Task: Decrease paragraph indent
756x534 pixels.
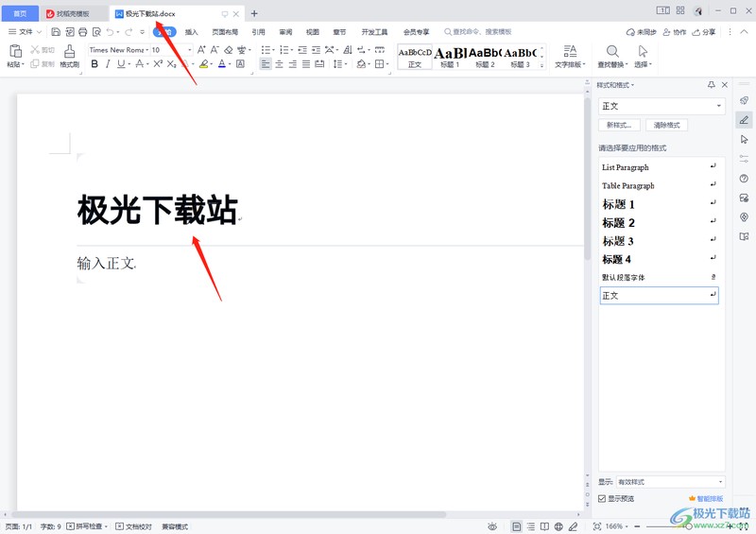Action: (302, 50)
